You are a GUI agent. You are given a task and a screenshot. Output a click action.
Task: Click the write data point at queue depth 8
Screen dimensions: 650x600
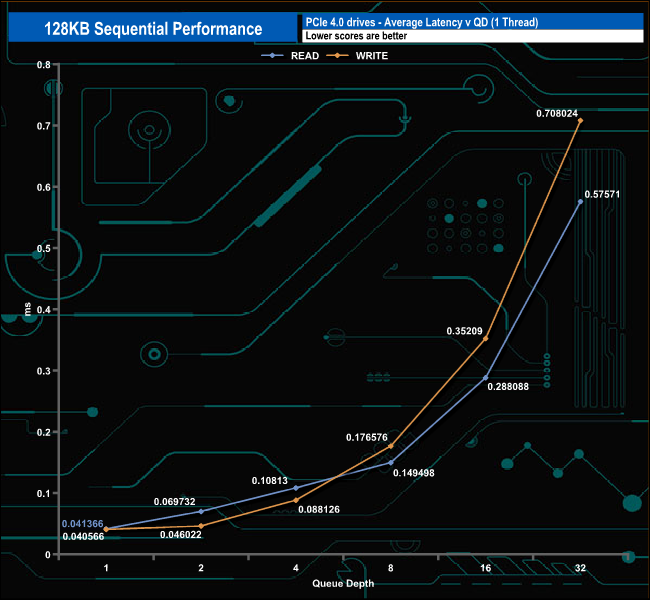tap(391, 446)
